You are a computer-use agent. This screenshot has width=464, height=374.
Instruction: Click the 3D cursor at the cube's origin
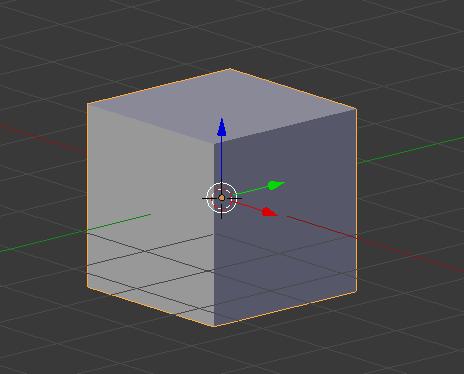tap(222, 198)
